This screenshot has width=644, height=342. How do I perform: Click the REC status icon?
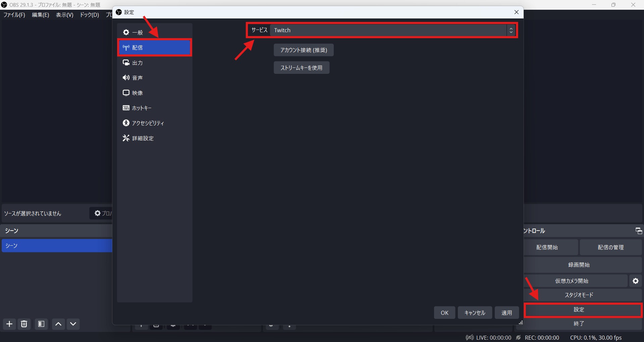click(519, 338)
